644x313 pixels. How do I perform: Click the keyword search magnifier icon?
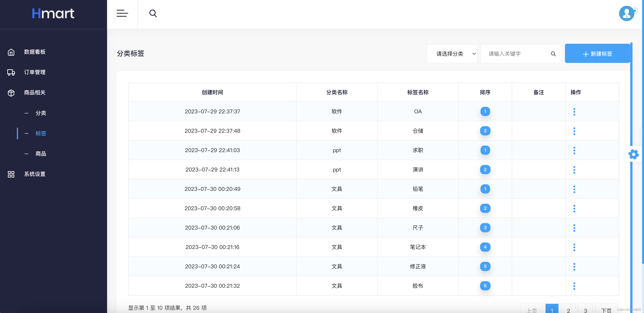[553, 54]
